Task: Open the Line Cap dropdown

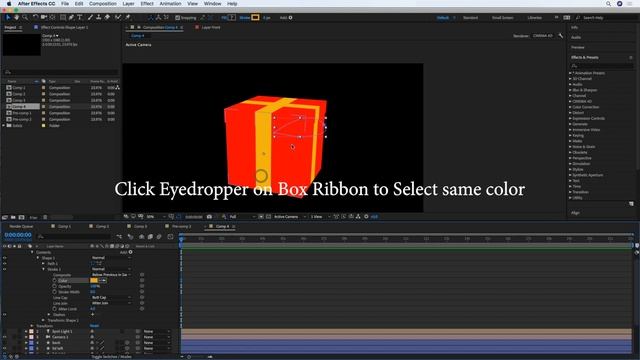Action: point(111,298)
